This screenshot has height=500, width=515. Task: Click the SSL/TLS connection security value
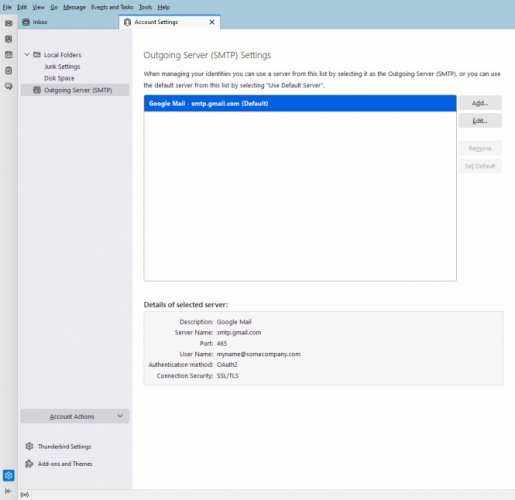228,376
